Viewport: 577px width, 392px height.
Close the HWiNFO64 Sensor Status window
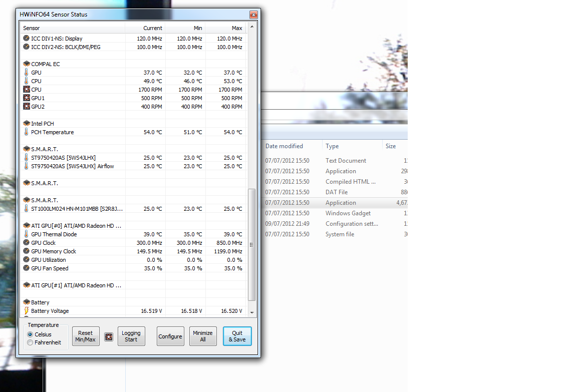point(253,15)
